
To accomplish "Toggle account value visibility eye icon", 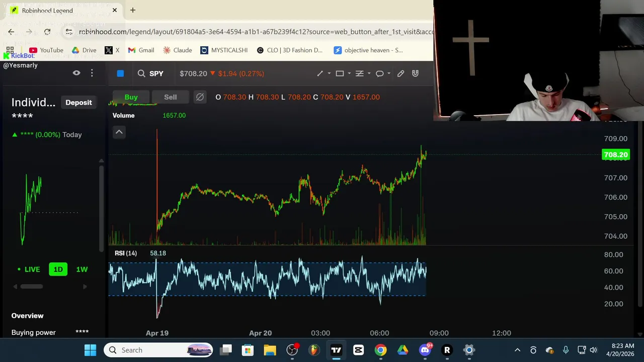I will click(x=76, y=73).
